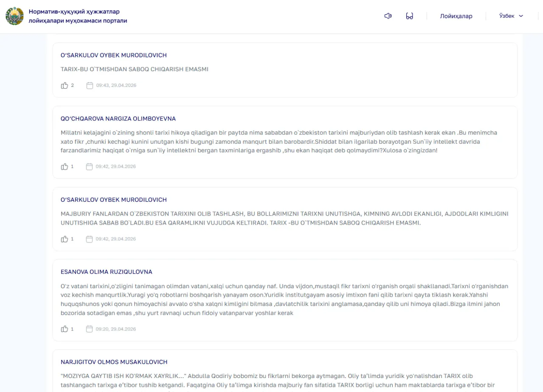The image size is (543, 392).
Task: Click the portal emblem logo
Action: coord(15,16)
